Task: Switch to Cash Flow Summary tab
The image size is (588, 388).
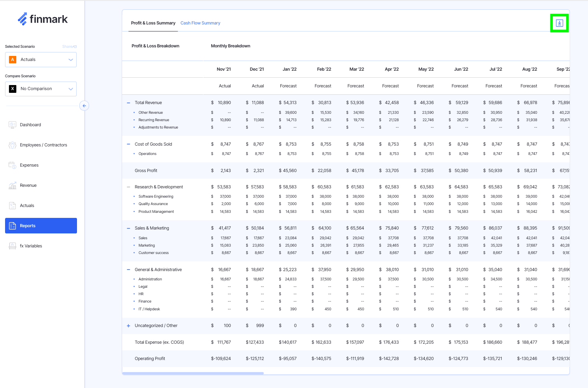Action: pyautogui.click(x=200, y=23)
